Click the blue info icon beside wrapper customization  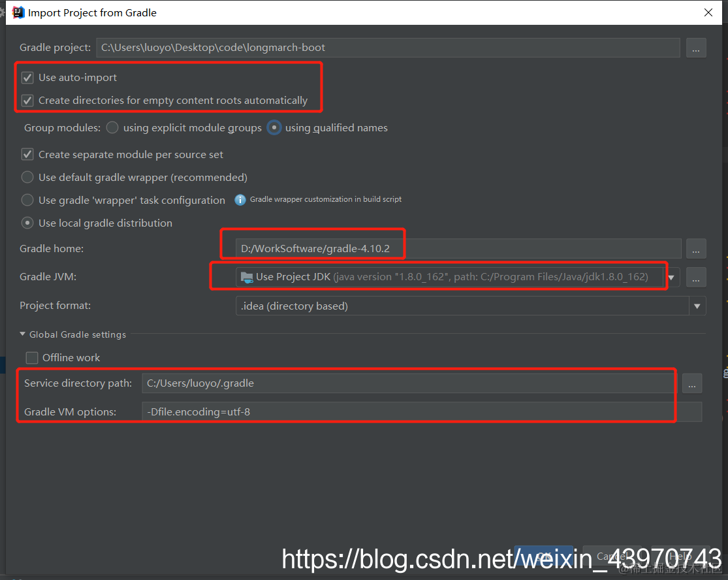pyautogui.click(x=240, y=200)
